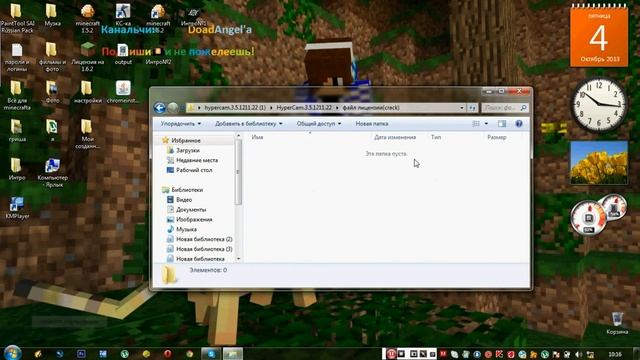
Task: Open the Общий доступ dropdown menu
Action: [319, 124]
